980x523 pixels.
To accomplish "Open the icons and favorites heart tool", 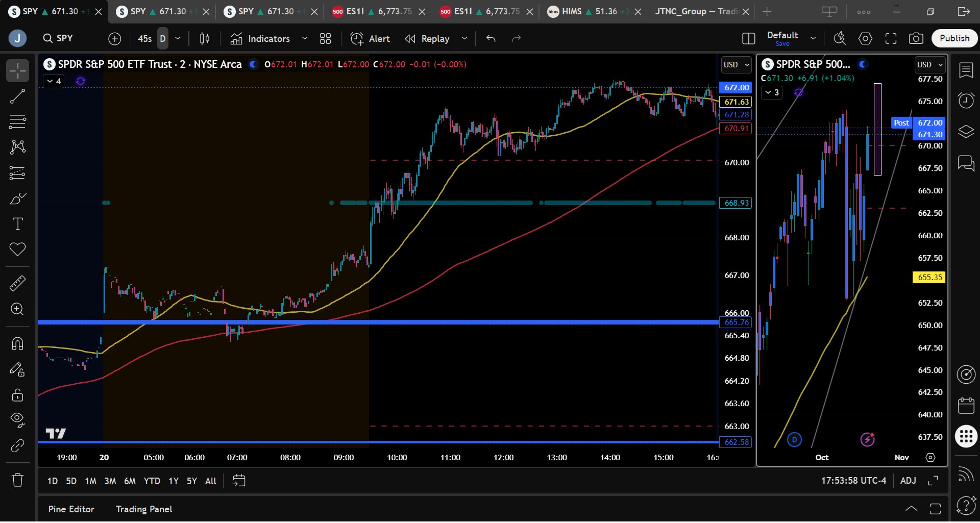I will pyautogui.click(x=17, y=250).
